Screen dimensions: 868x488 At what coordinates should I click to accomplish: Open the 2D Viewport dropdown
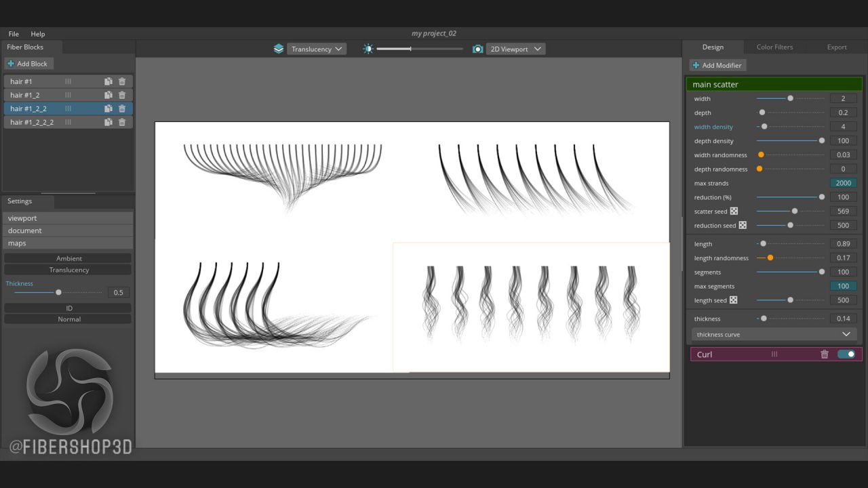click(x=515, y=49)
